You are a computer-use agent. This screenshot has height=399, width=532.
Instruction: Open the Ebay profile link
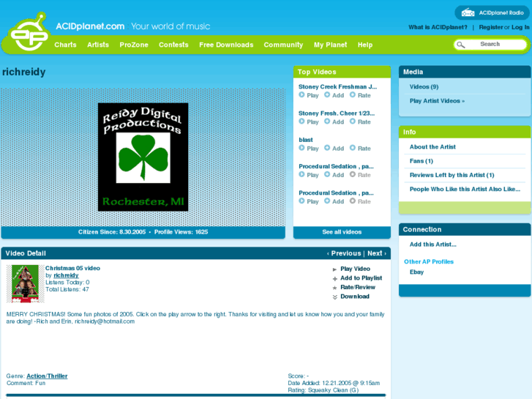point(416,272)
